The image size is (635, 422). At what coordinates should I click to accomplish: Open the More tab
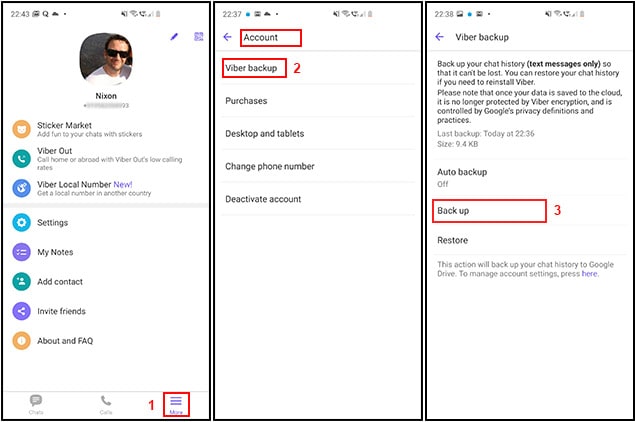click(x=176, y=403)
